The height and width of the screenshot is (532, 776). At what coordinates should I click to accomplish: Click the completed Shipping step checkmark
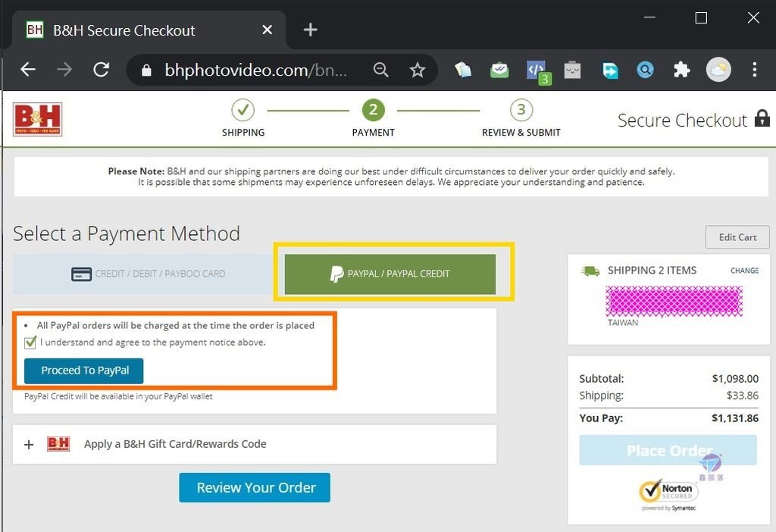click(x=243, y=110)
